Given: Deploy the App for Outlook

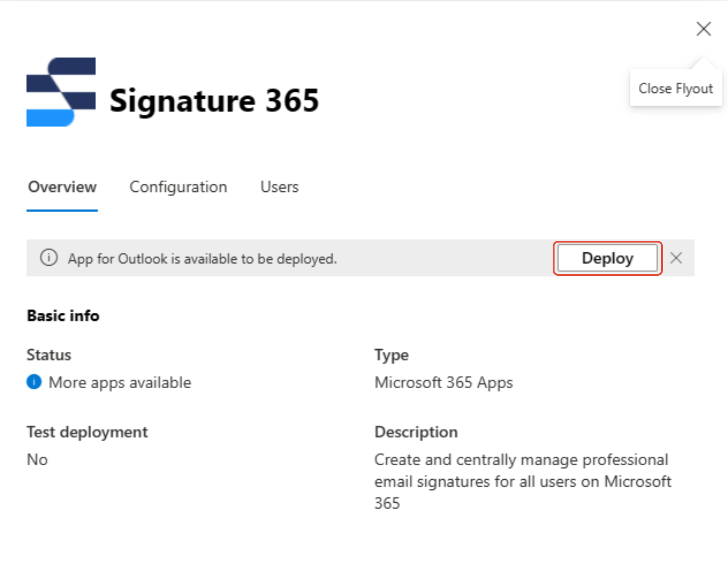Looking at the screenshot, I should click(x=608, y=258).
